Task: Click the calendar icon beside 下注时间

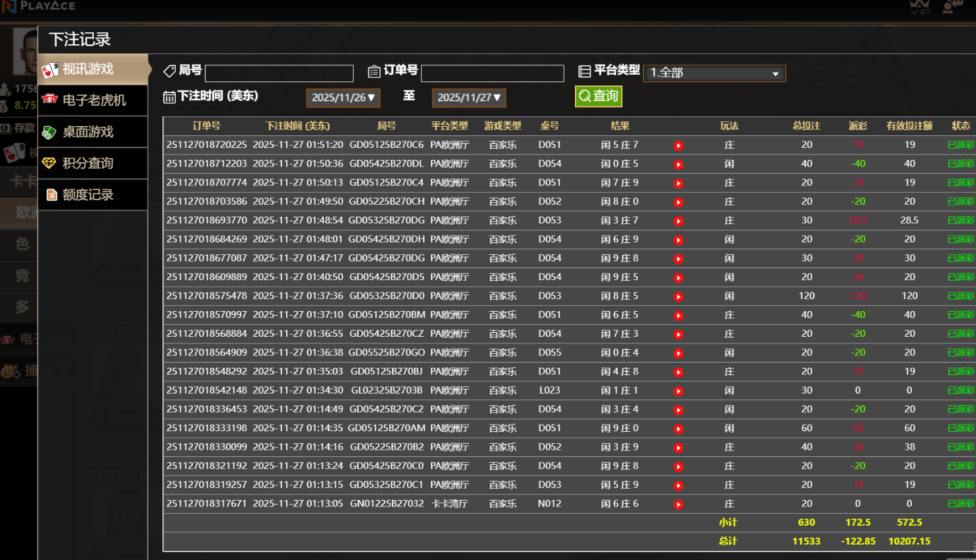Action: pyautogui.click(x=169, y=97)
